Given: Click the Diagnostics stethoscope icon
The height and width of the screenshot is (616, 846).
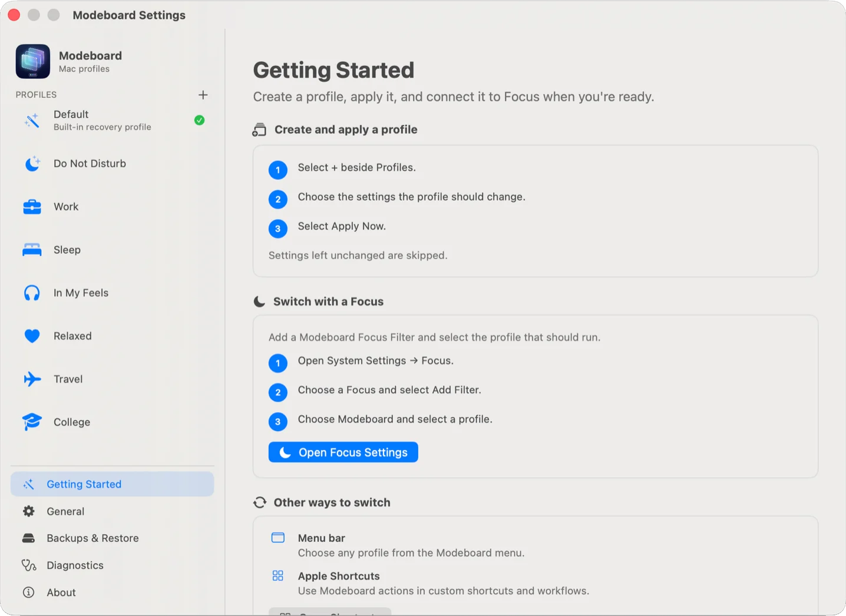Looking at the screenshot, I should (29, 565).
